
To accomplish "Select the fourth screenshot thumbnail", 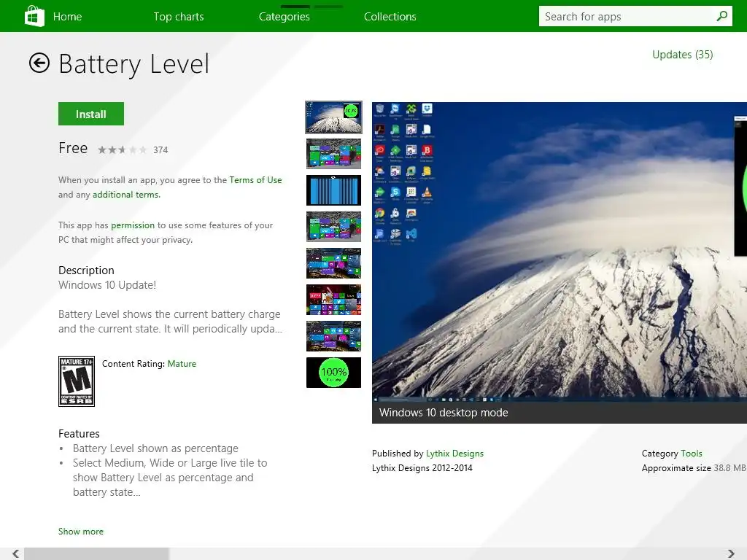I will (333, 227).
